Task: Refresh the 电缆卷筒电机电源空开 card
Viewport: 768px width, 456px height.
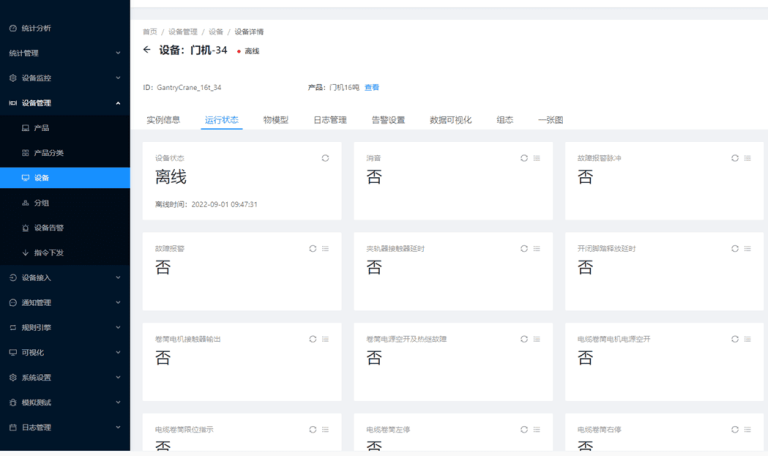Action: point(736,339)
